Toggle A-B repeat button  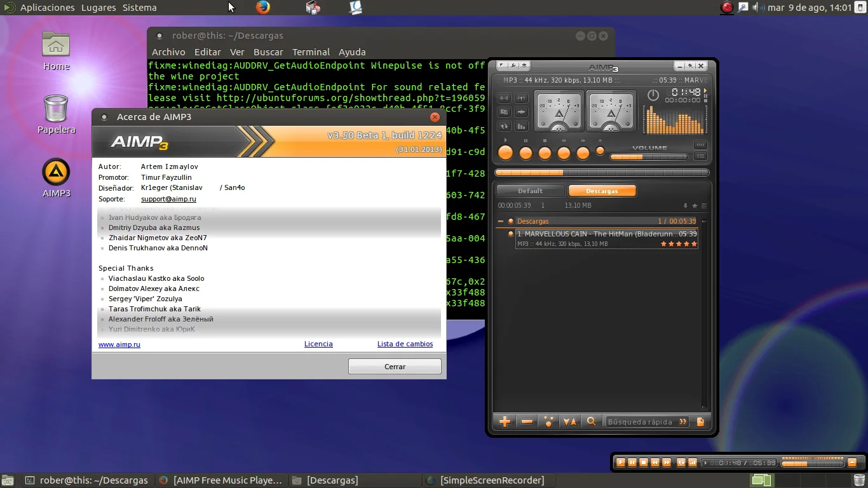(504, 98)
